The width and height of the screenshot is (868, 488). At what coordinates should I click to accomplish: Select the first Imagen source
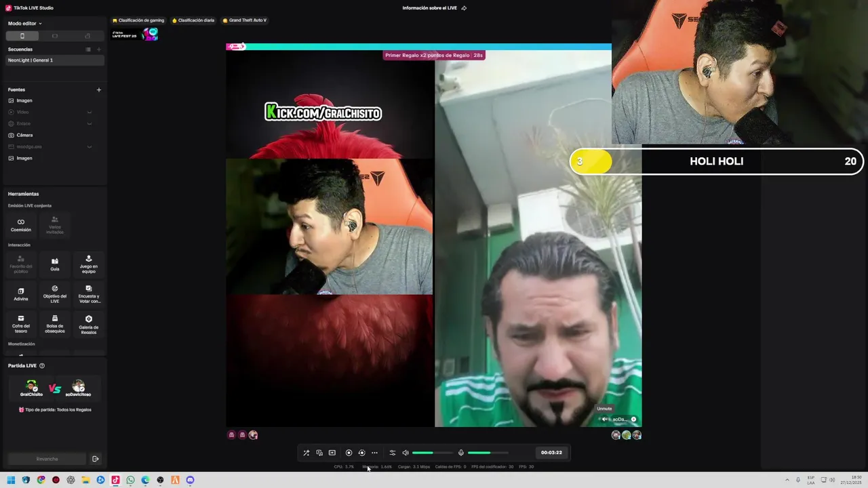click(x=24, y=100)
